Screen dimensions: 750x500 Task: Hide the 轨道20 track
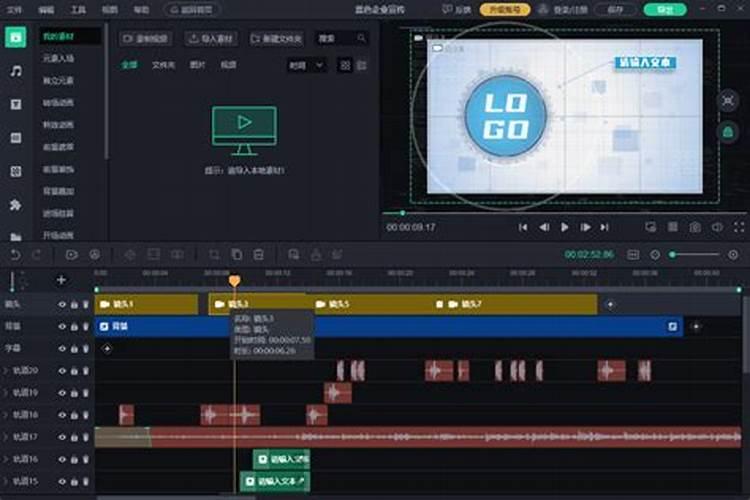pos(62,371)
